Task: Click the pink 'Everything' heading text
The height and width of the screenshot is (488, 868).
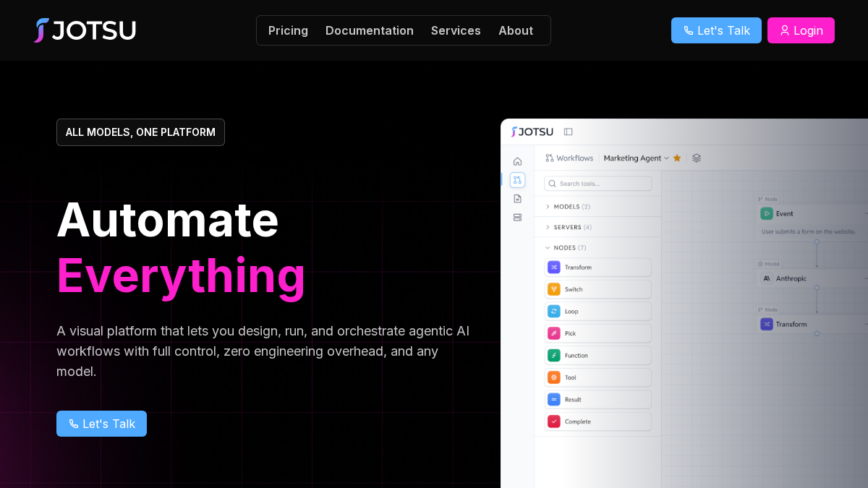Action: 181,275
